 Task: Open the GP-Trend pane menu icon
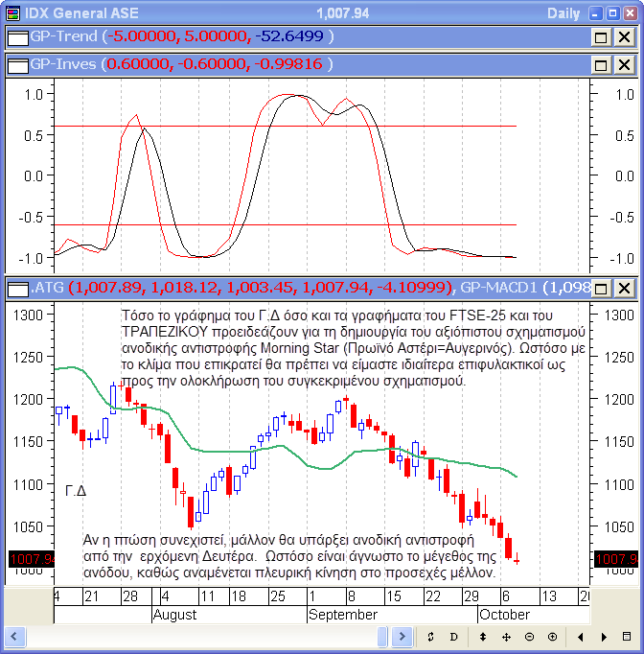click(17, 37)
